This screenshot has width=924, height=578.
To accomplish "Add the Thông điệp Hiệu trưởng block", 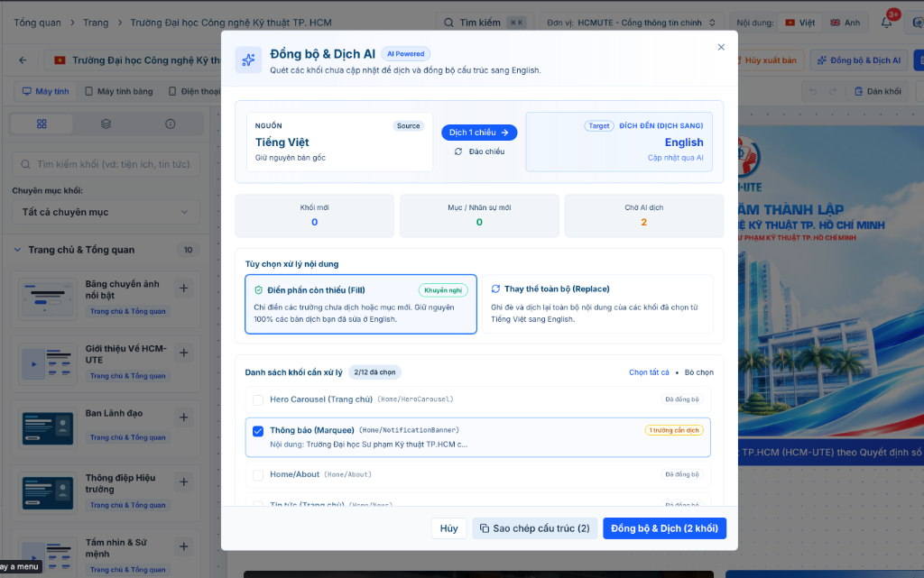I will (184, 482).
